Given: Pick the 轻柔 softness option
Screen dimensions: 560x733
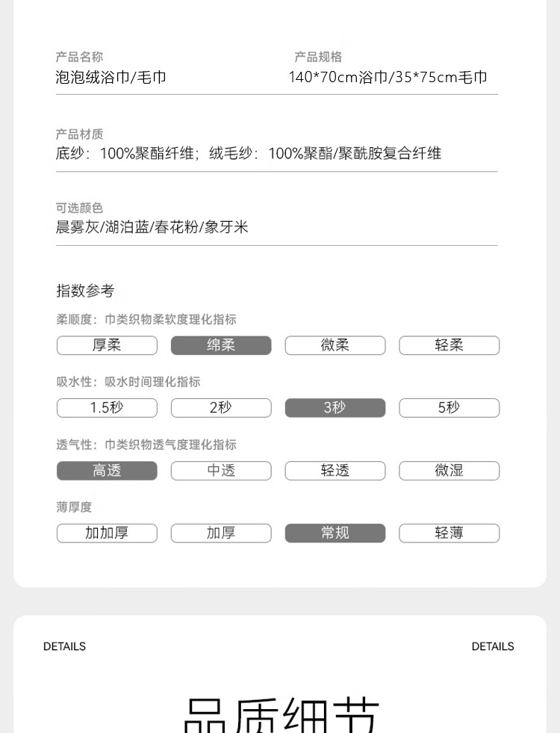Looking at the screenshot, I should (449, 345).
